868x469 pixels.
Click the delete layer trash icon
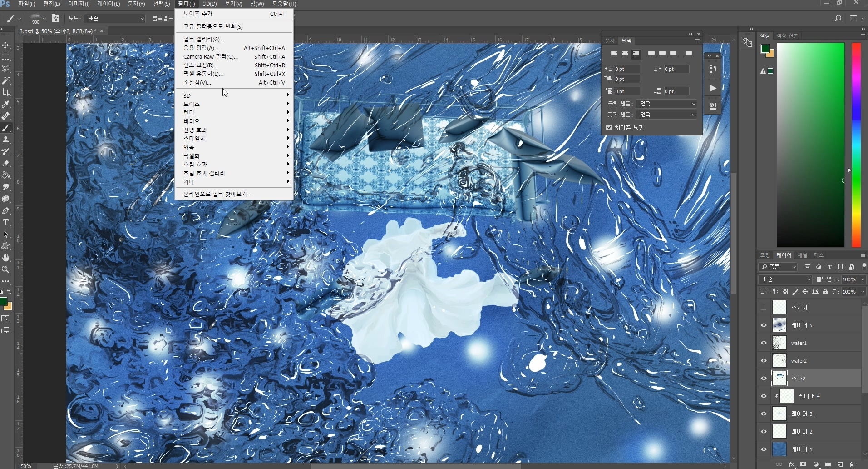[x=852, y=464]
